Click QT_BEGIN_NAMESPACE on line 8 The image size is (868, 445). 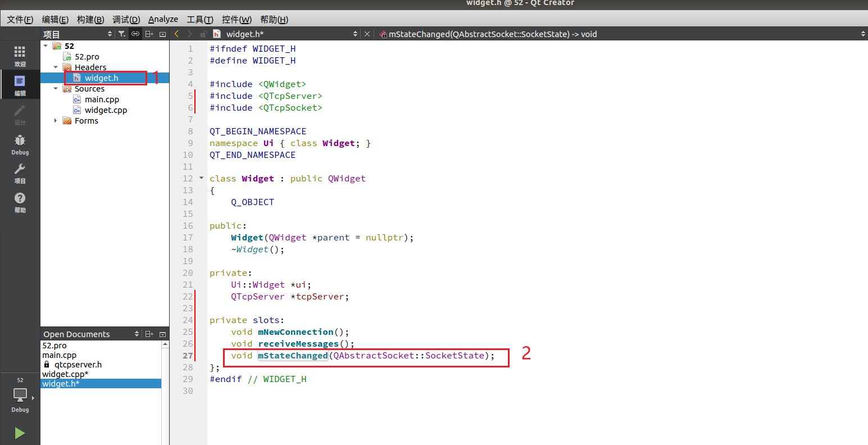258,131
